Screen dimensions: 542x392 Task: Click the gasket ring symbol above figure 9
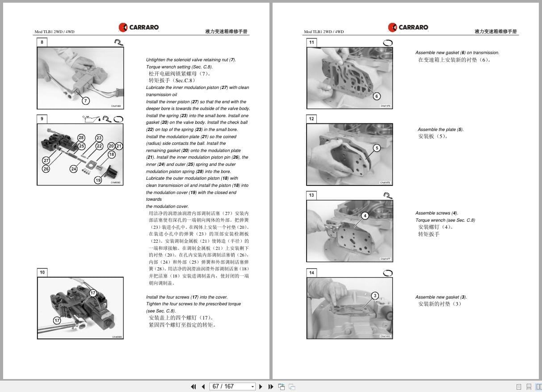pos(118,119)
